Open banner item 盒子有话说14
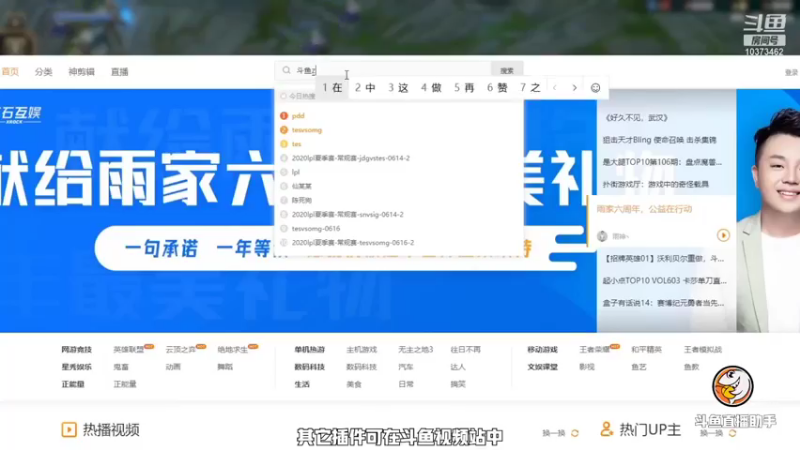This screenshot has height=450, width=800. click(x=663, y=303)
